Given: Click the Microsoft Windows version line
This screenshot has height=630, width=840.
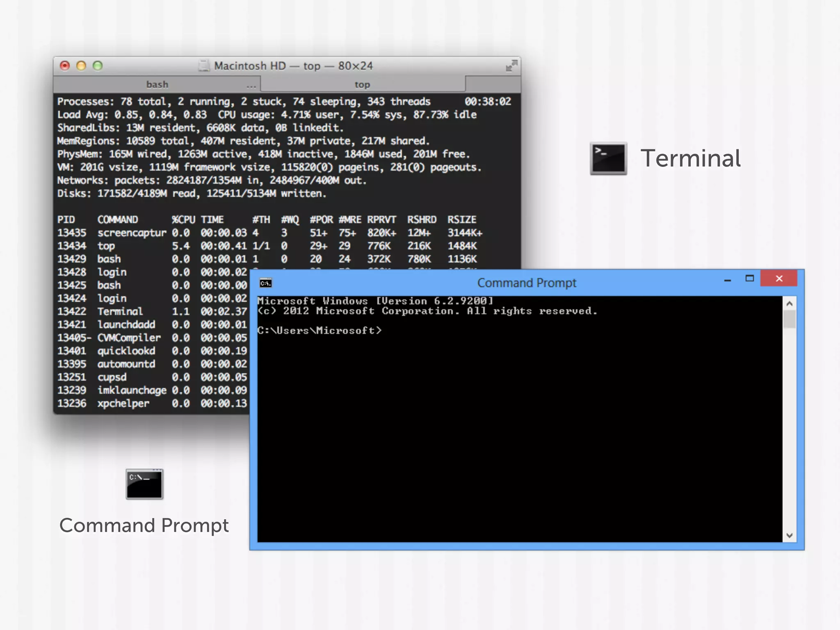Looking at the screenshot, I should click(375, 301).
